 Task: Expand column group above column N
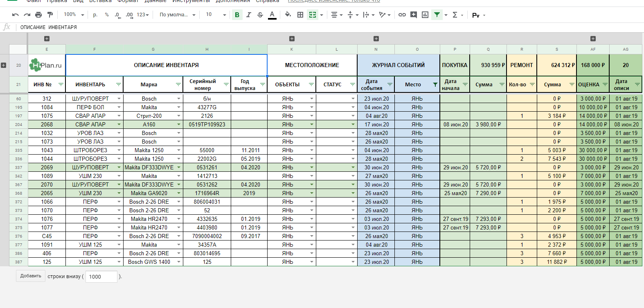pos(376,39)
